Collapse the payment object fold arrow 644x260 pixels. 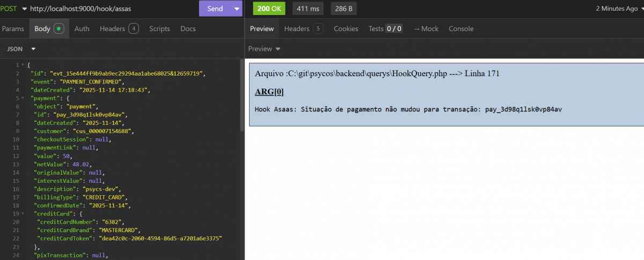(23, 99)
